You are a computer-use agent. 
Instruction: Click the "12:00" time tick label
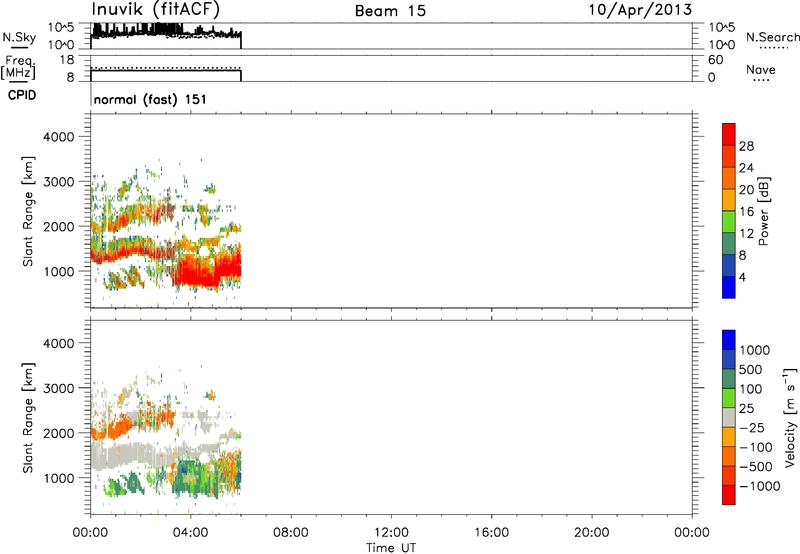pos(391,533)
